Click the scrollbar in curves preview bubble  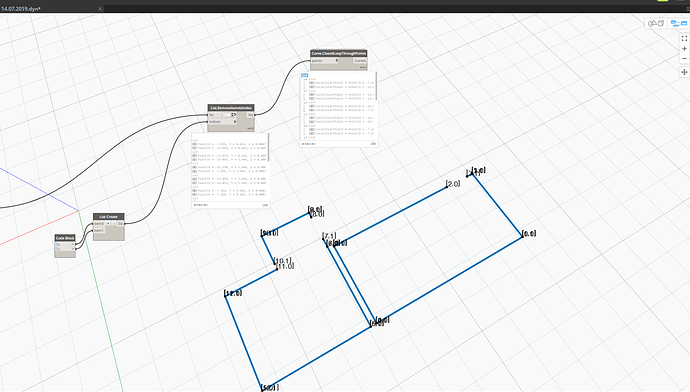376,86
